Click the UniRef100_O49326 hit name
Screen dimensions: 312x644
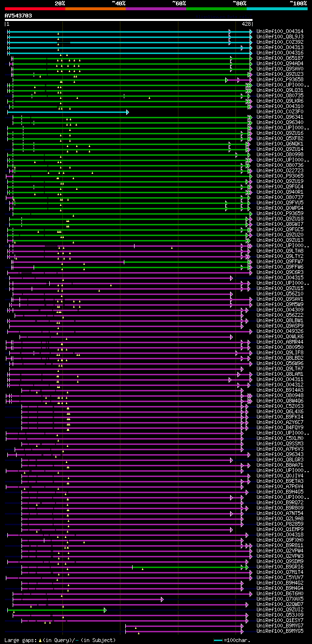[280, 331]
